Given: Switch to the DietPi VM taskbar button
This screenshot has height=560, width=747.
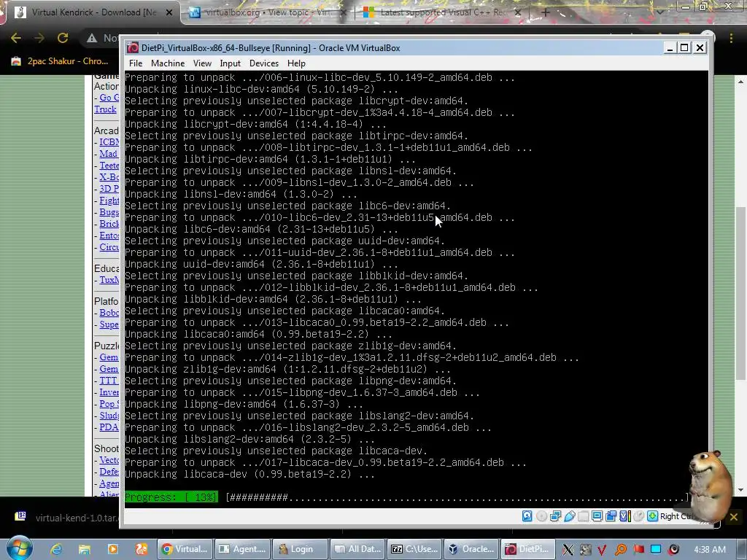Looking at the screenshot, I should coord(528,549).
